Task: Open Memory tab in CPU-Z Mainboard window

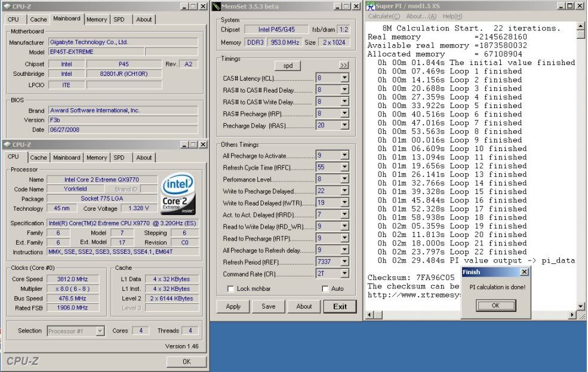Action: [x=97, y=20]
